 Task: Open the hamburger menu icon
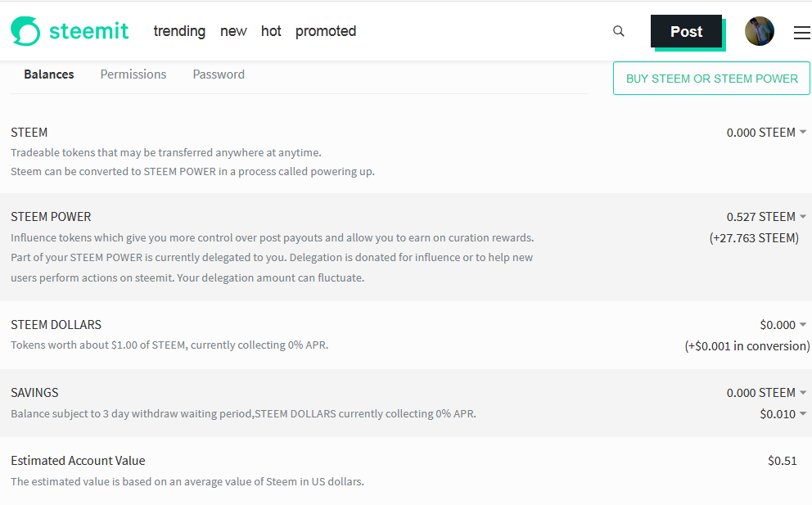click(802, 33)
